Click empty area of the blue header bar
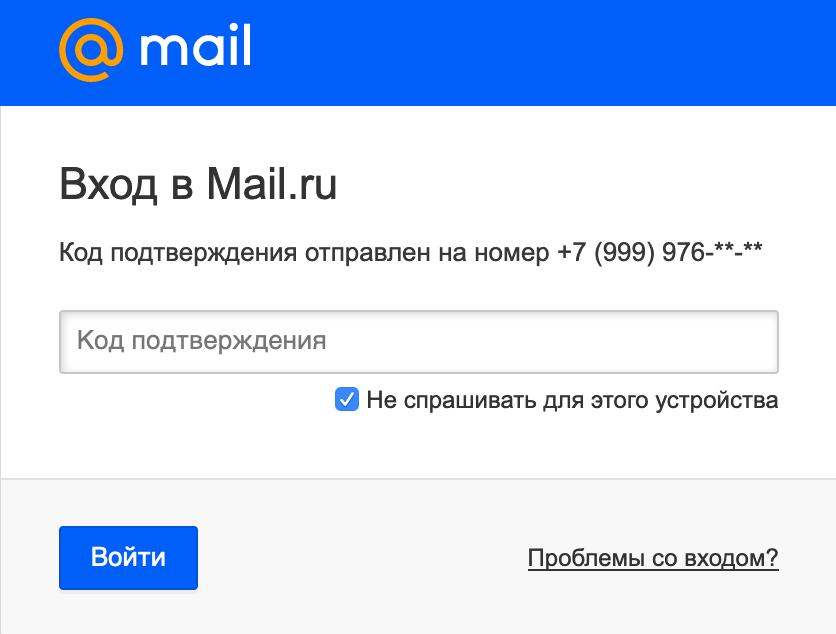The image size is (836, 634). pos(533,52)
